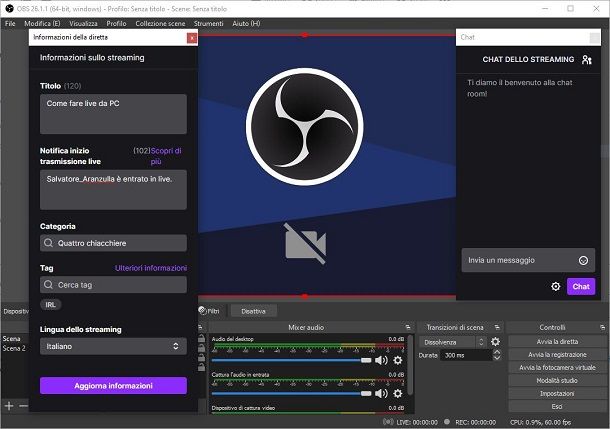Image resolution: width=610 pixels, height=429 pixels.
Task: Open gear settings for Cattura l'audio in entrata
Action: [398, 394]
